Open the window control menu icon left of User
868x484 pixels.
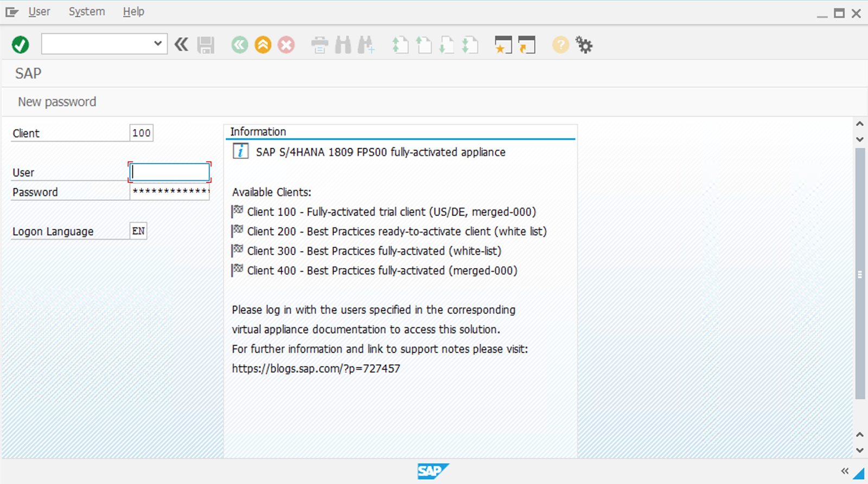(x=12, y=11)
